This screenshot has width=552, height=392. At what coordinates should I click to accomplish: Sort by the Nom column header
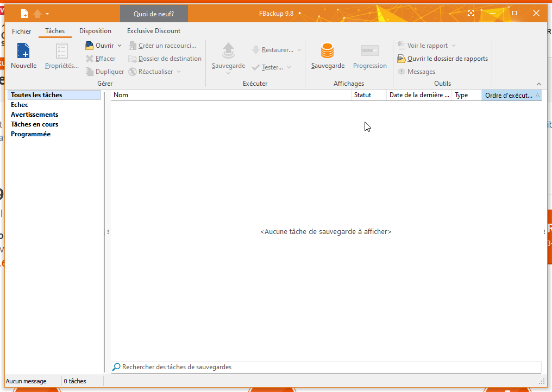[231, 95]
